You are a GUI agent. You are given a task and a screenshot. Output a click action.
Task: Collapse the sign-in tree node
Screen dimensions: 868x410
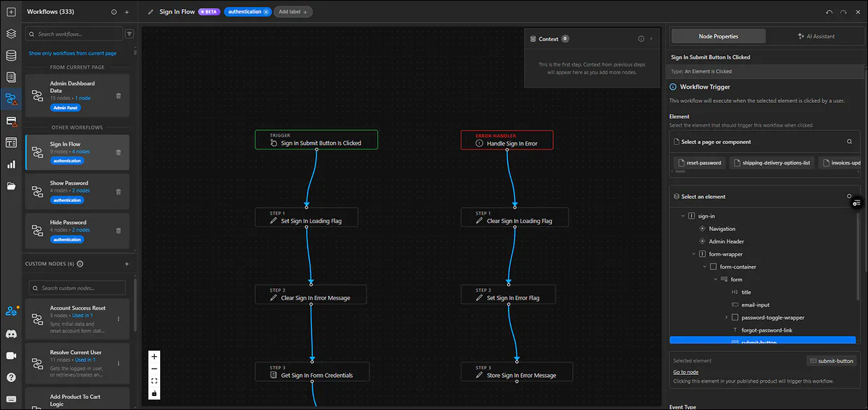[683, 216]
